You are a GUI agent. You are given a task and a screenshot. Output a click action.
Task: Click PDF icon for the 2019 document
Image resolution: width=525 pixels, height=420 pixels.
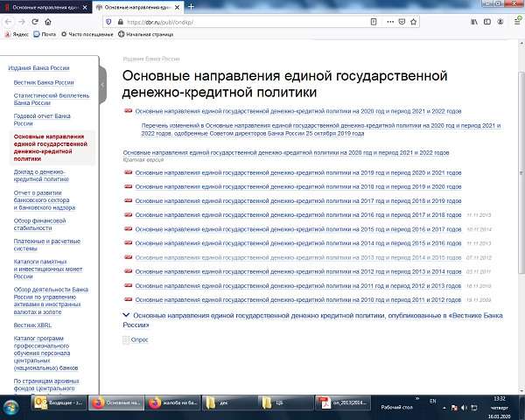point(129,172)
